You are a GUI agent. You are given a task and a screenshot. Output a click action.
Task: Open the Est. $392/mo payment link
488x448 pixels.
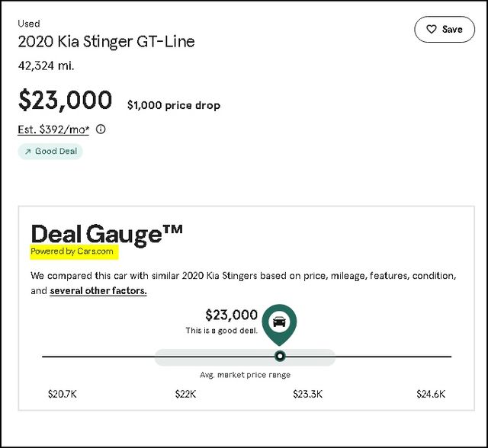click(53, 130)
